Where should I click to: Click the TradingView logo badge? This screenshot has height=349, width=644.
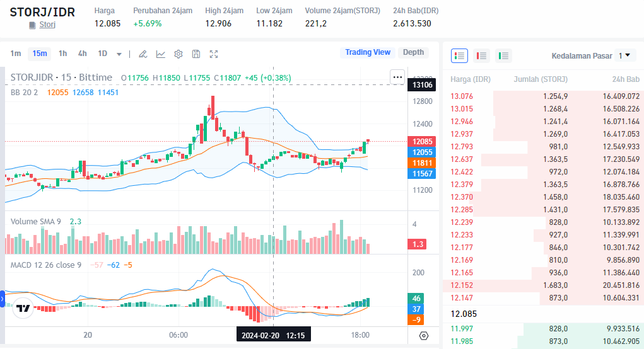23,308
